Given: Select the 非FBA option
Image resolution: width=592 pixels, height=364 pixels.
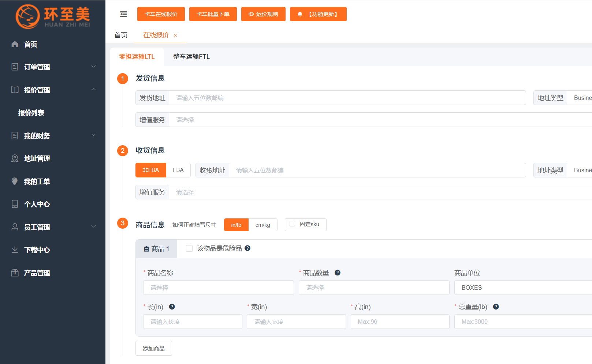Looking at the screenshot, I should tap(151, 170).
